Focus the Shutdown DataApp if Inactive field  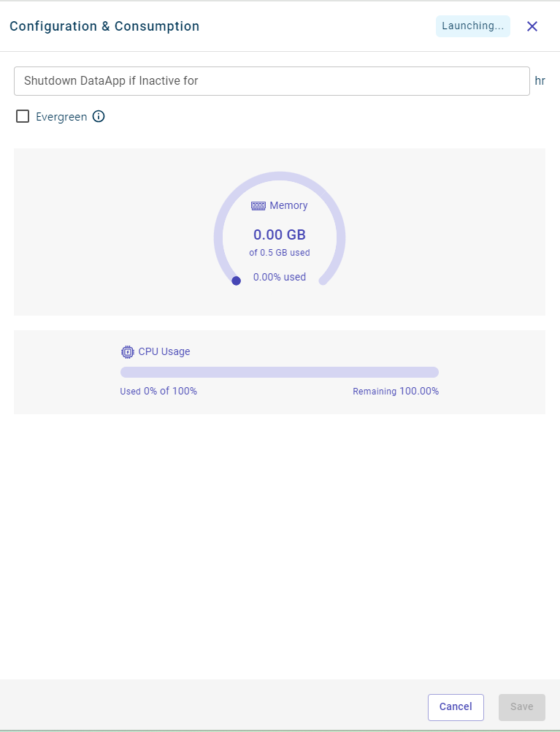[x=272, y=81]
